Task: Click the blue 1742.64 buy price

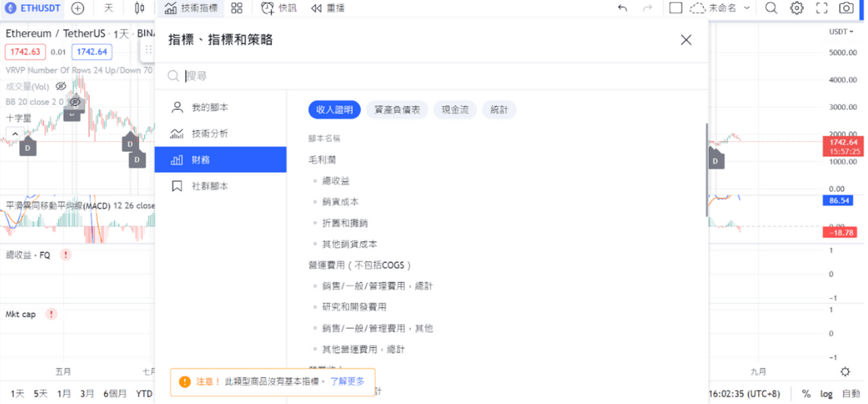Action: (x=92, y=52)
